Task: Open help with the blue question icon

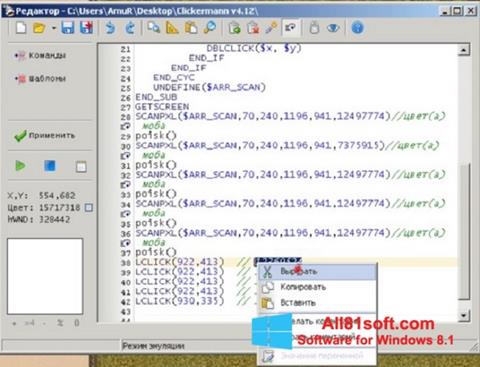Action: click(357, 28)
